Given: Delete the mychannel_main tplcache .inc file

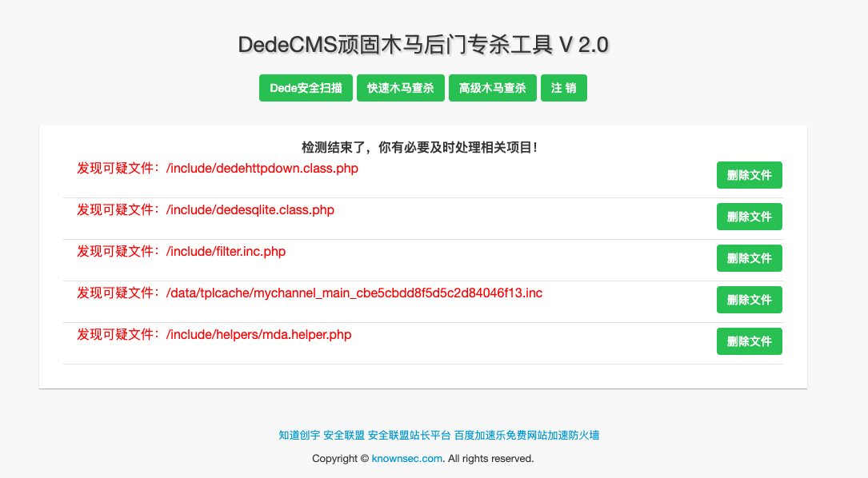Looking at the screenshot, I should click(x=749, y=299).
